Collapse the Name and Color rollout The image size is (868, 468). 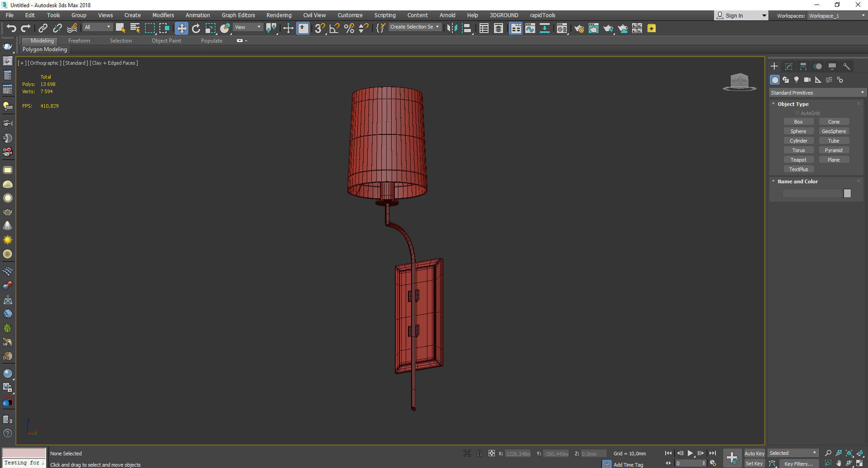[x=773, y=181]
